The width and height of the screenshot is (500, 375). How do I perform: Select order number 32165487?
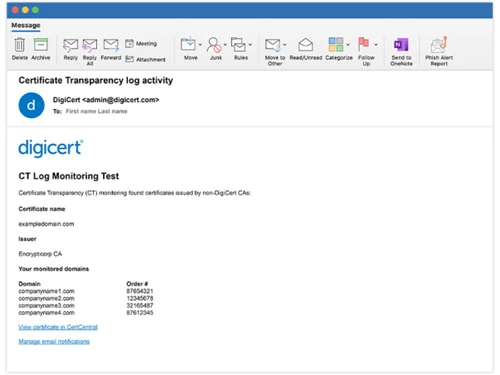pos(140,306)
